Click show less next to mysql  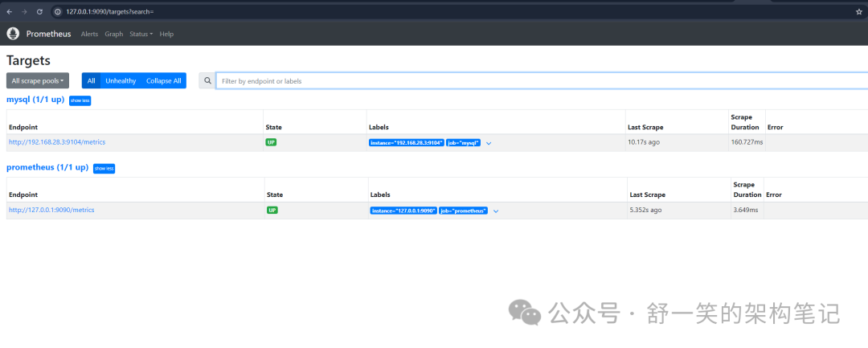pos(80,100)
